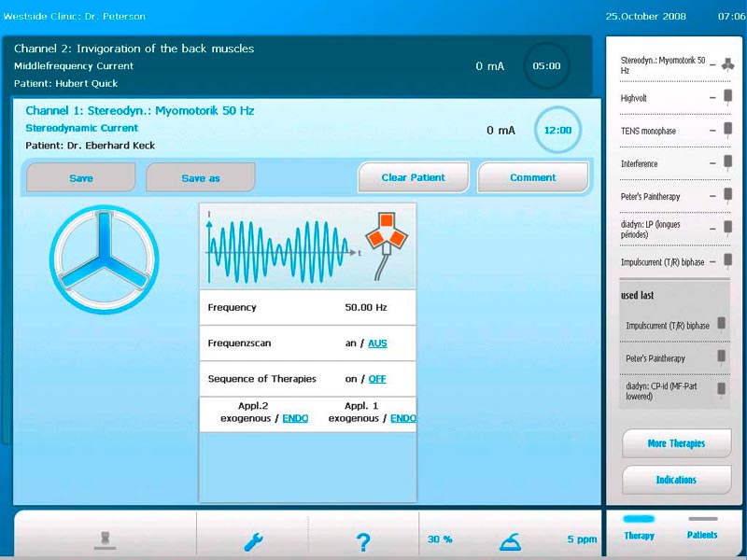Click Westside Clinic: Dr. Peterson title
The height and width of the screenshot is (560, 747).
click(x=75, y=16)
